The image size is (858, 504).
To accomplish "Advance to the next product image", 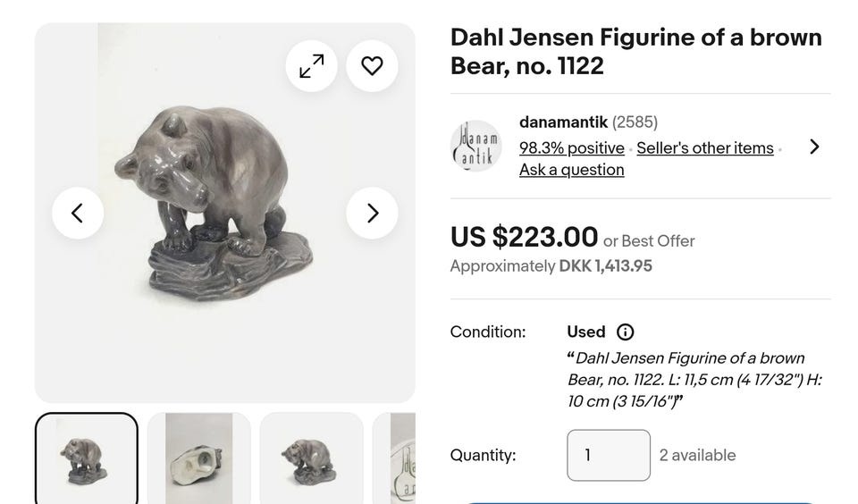I will point(372,213).
